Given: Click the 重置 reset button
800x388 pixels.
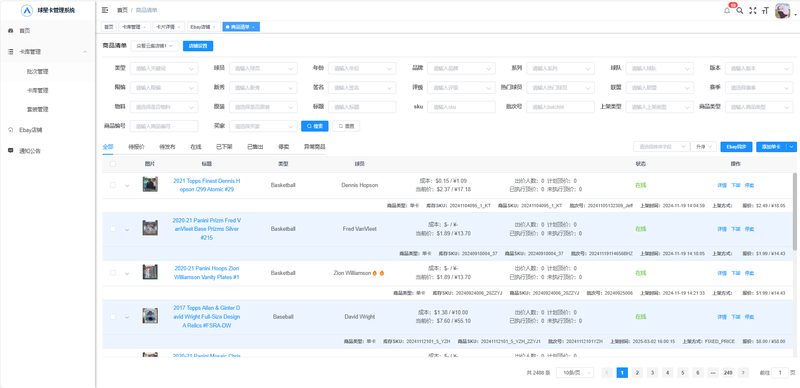Looking at the screenshot, I should pos(346,126).
